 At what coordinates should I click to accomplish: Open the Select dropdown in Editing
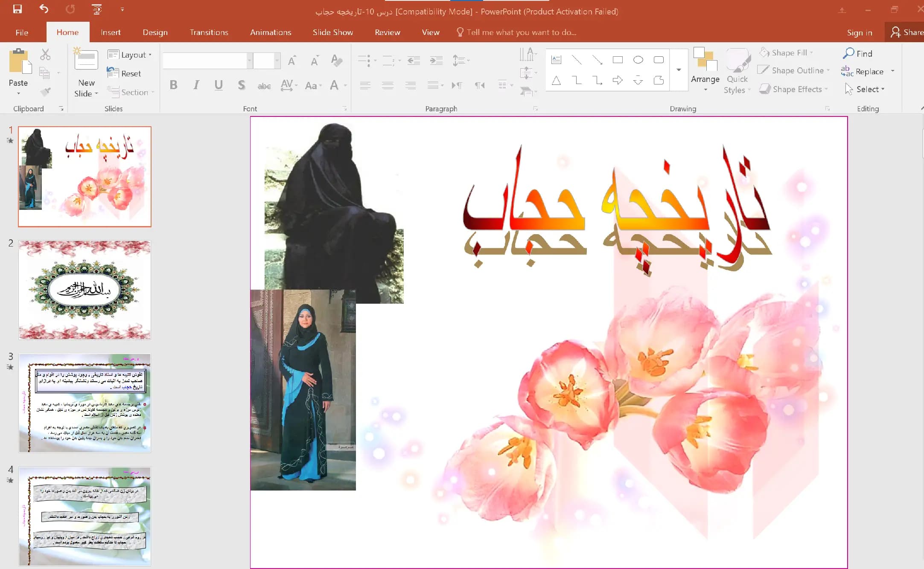[x=865, y=89]
